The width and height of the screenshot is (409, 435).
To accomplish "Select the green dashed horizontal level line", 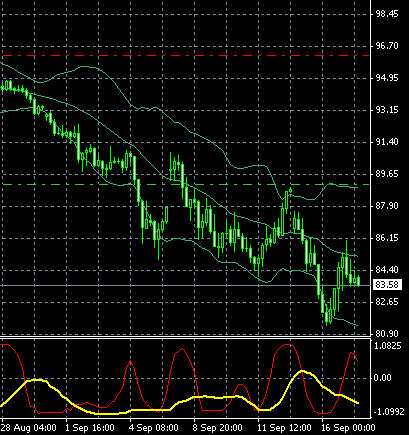I will coord(185,184).
